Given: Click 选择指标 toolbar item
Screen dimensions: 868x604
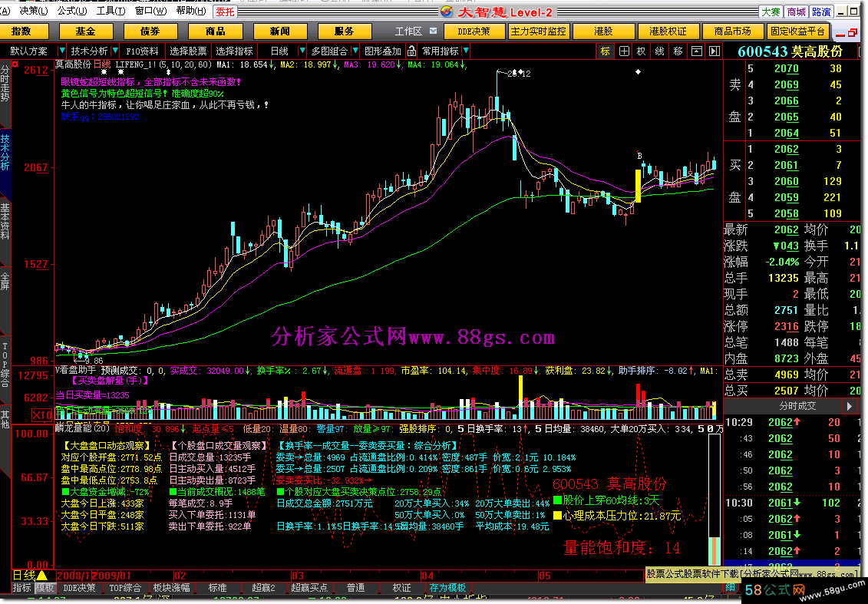Looking at the screenshot, I should (x=234, y=51).
